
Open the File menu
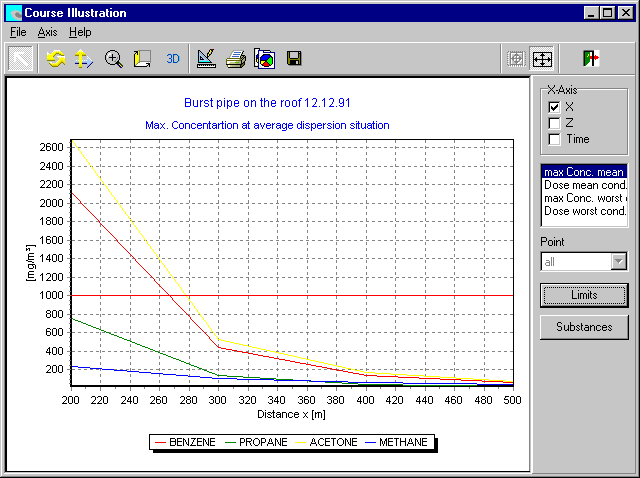18,32
